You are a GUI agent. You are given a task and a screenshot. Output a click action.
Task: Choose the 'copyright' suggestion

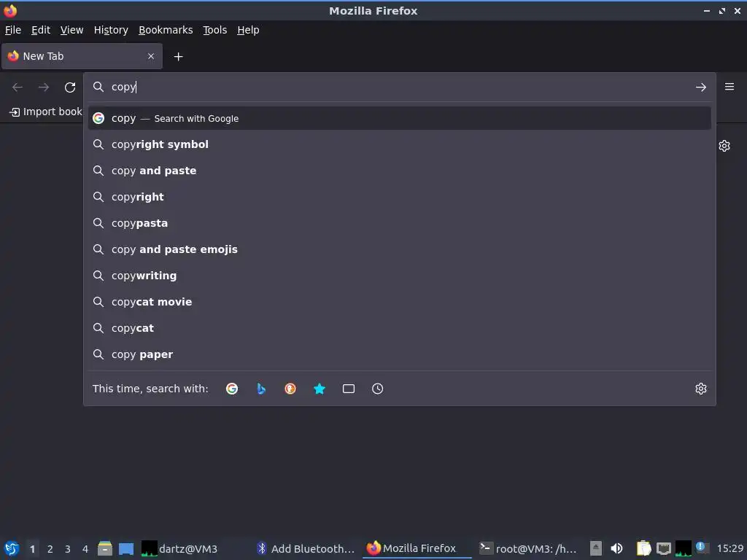click(399, 197)
